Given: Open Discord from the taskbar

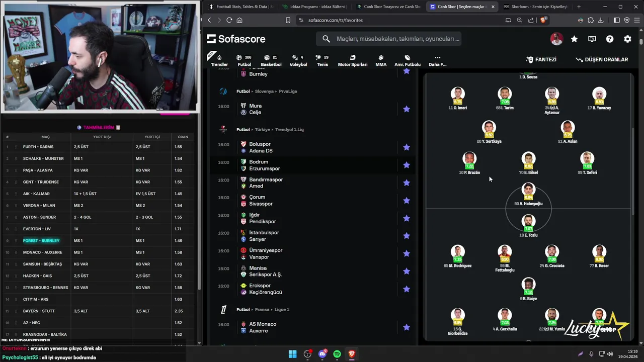Looking at the screenshot, I should (x=323, y=354).
